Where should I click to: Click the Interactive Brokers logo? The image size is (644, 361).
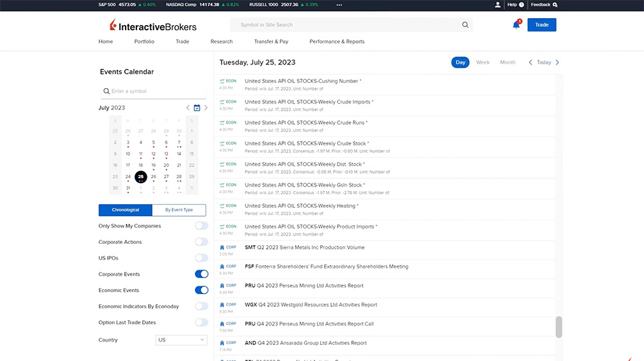[153, 26]
